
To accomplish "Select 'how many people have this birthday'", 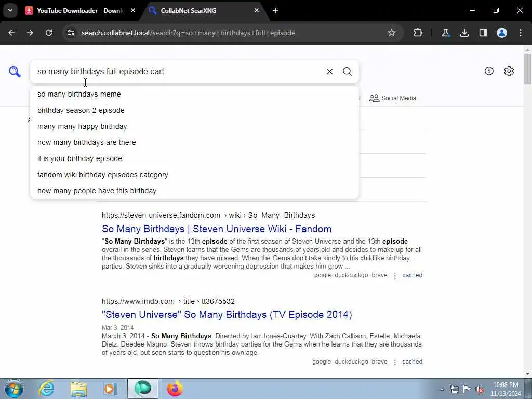I will [194, 191].
